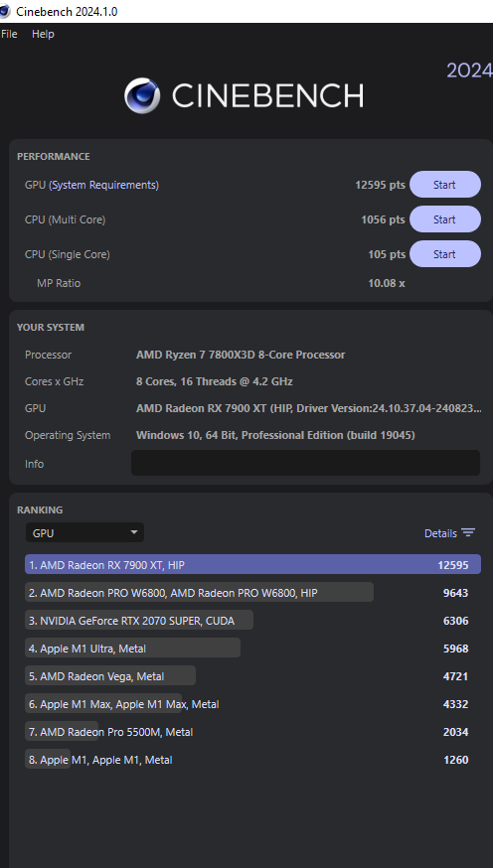Click the ranking dropdown arrow
The width and height of the screenshot is (493, 868).
point(133,532)
